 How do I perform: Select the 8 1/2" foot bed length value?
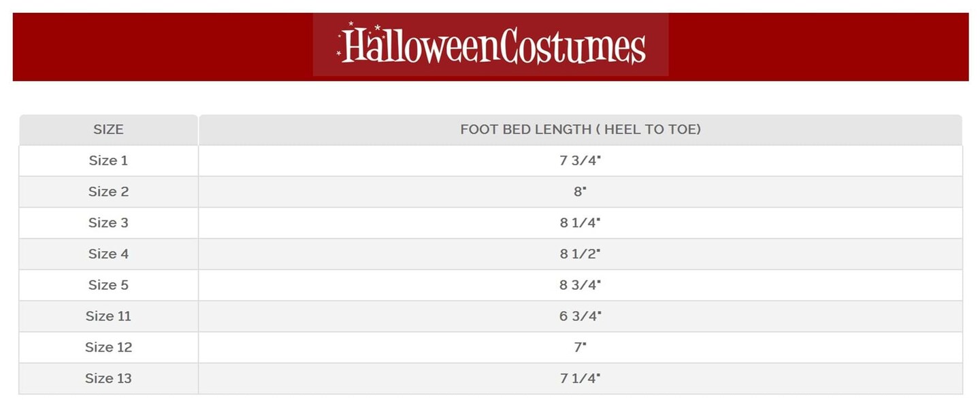click(x=580, y=254)
